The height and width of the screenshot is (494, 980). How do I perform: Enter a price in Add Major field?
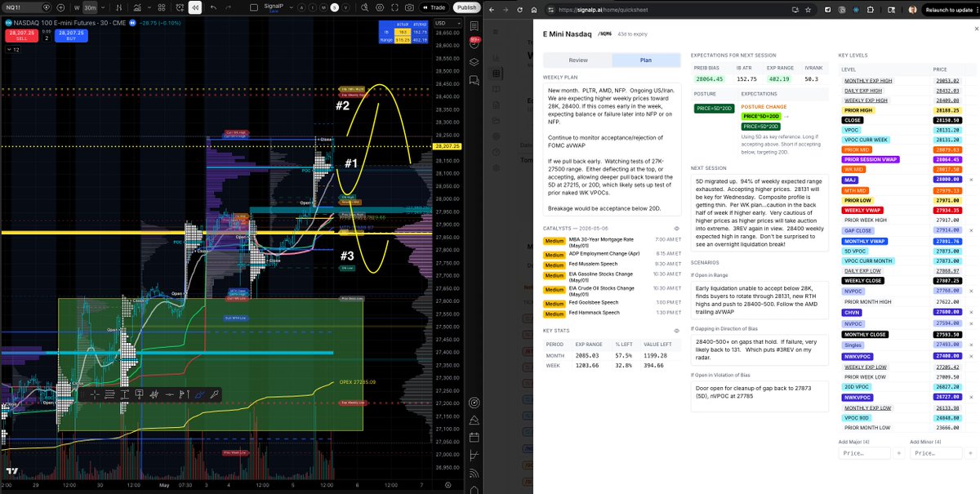point(864,452)
